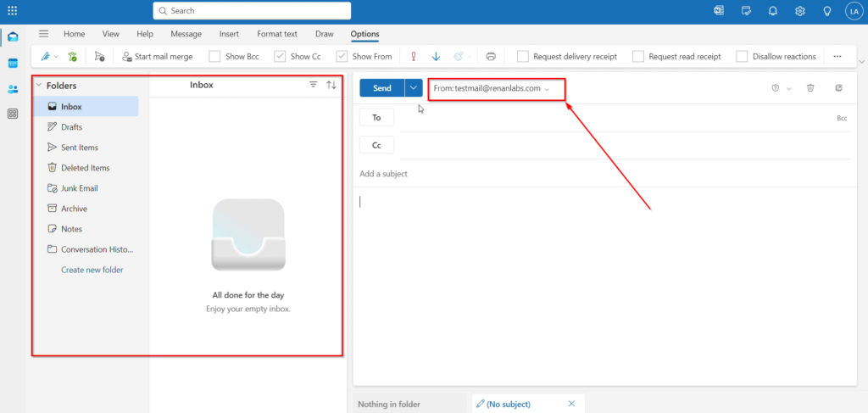Open the Tips lightbulb icon

(x=827, y=10)
